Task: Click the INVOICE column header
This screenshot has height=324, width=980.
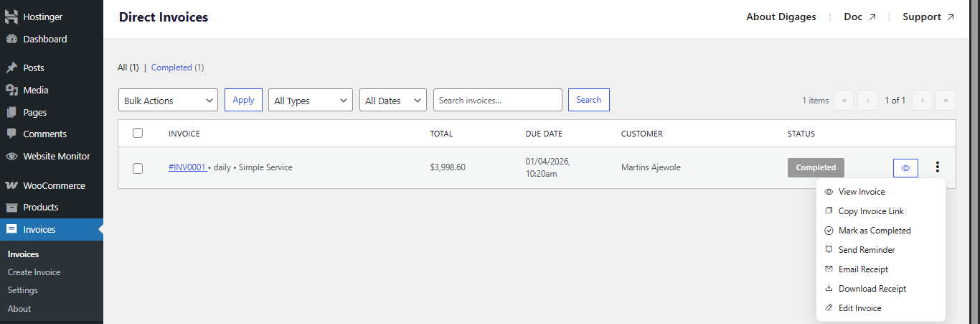Action: pos(184,134)
